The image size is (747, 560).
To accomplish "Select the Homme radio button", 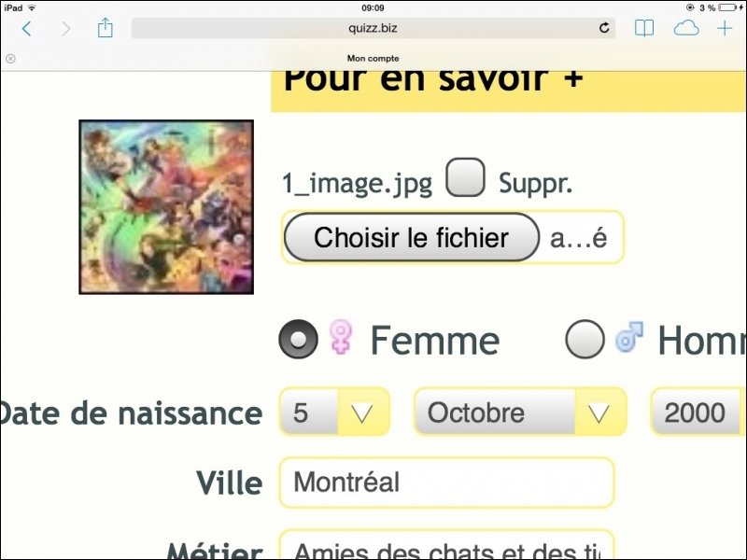I will (x=585, y=340).
